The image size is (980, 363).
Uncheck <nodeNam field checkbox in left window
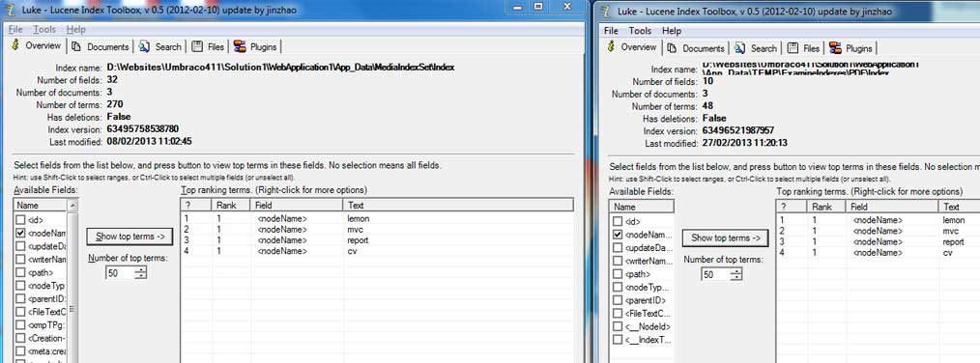pyautogui.click(x=20, y=233)
